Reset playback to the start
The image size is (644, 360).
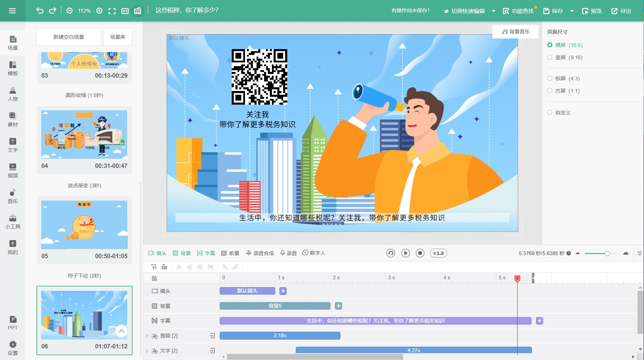[x=391, y=253]
